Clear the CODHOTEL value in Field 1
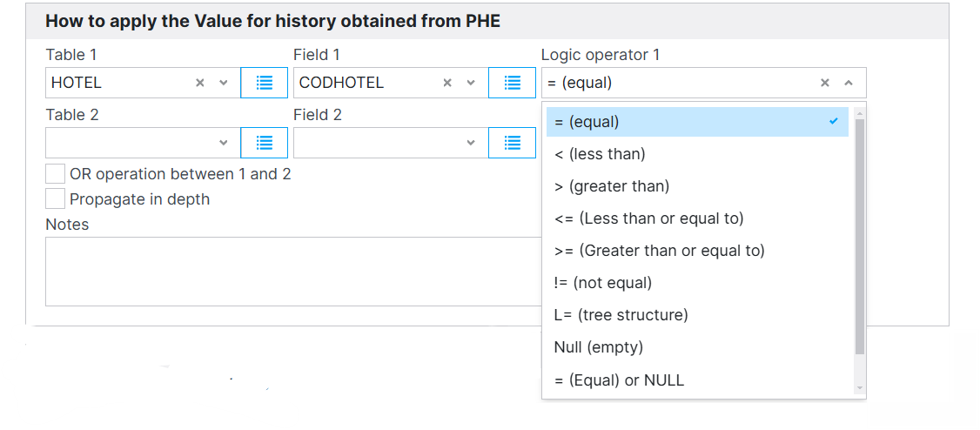Image resolution: width=980 pixels, height=430 pixels. (447, 83)
